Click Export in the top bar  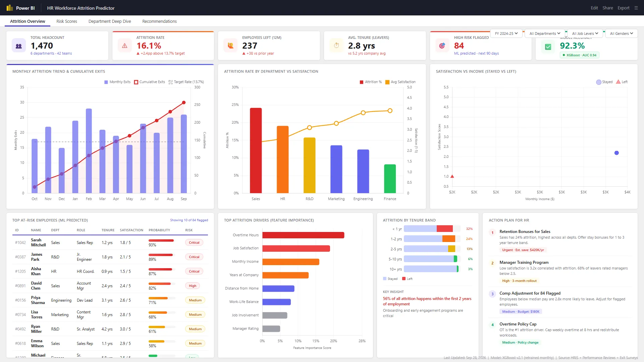tap(624, 8)
